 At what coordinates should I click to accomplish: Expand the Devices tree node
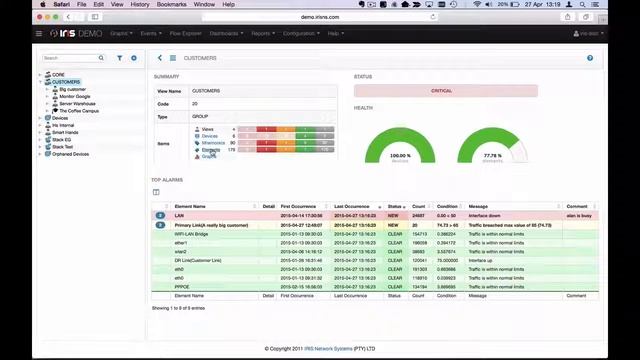[x=40, y=118]
